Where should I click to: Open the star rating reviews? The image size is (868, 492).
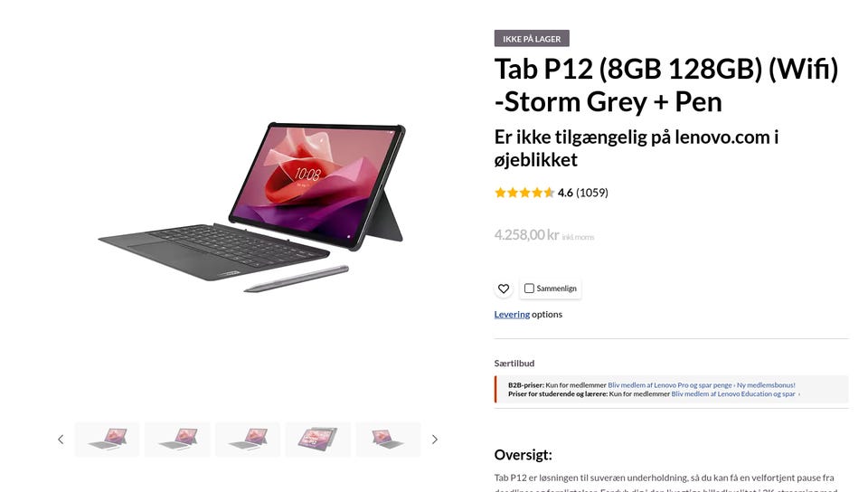(524, 193)
